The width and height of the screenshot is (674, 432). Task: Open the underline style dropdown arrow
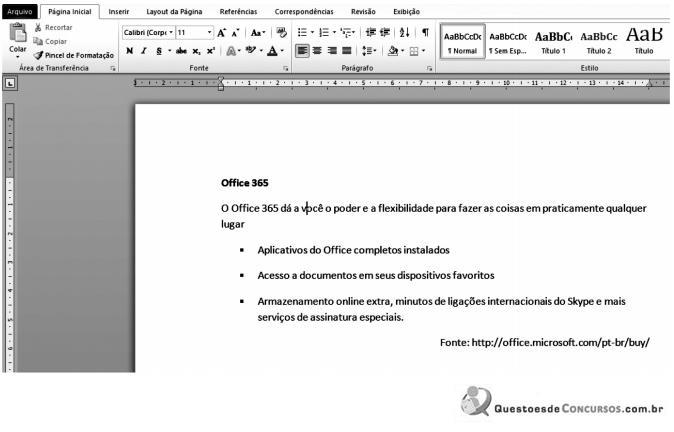point(169,51)
